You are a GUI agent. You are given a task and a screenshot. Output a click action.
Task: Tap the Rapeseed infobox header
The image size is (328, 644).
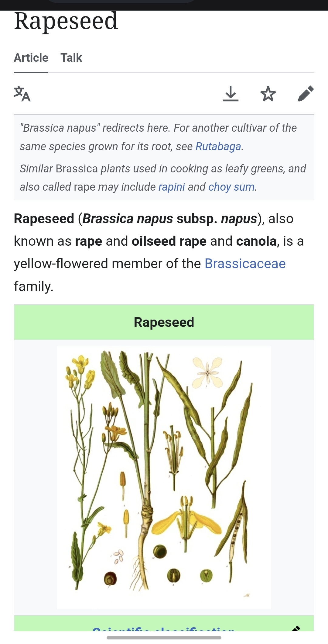click(164, 322)
